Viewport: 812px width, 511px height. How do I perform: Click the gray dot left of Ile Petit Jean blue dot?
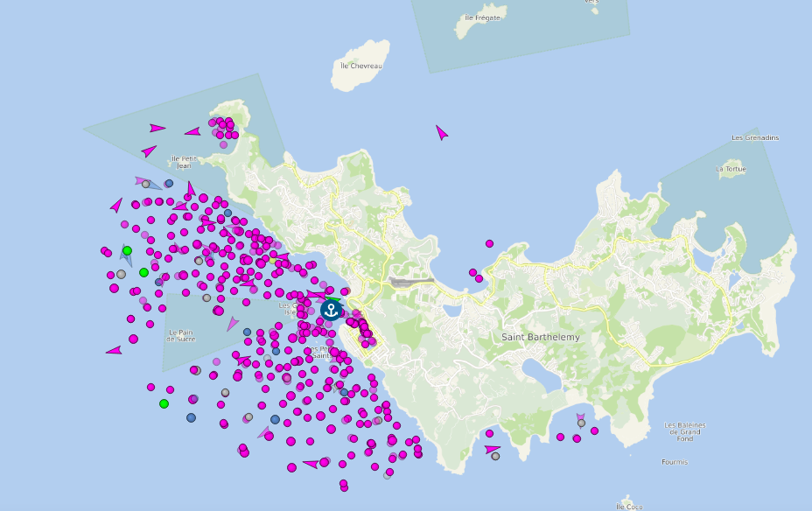pyautogui.click(x=146, y=184)
